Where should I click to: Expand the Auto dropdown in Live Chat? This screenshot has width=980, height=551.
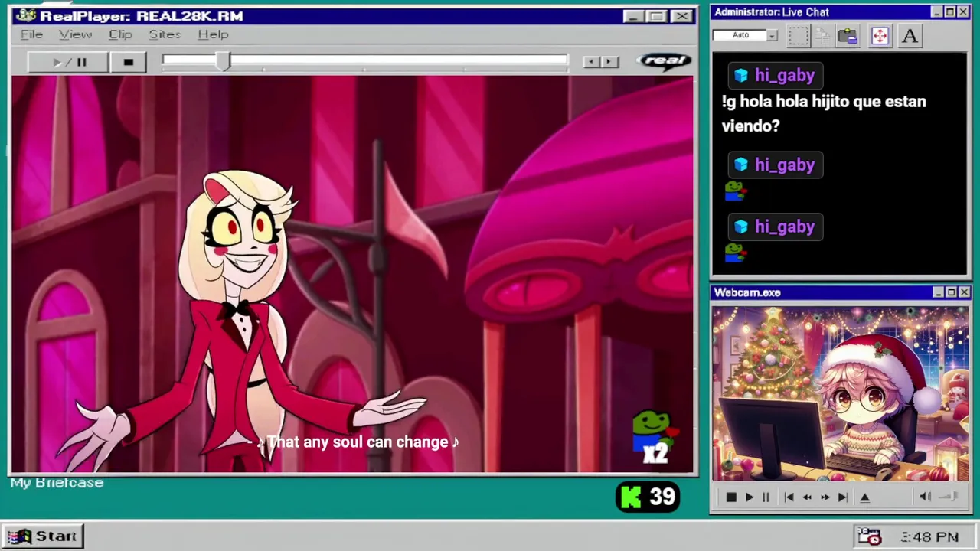click(x=772, y=35)
